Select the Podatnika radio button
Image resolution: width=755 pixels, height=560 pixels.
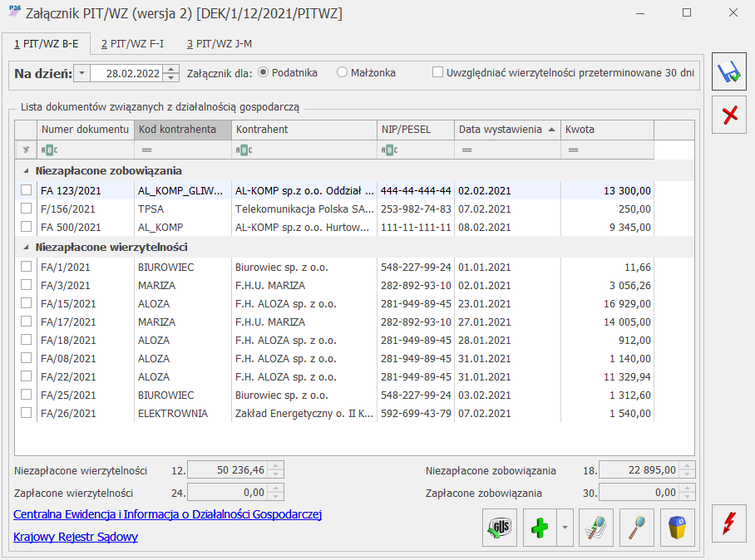pyautogui.click(x=263, y=72)
